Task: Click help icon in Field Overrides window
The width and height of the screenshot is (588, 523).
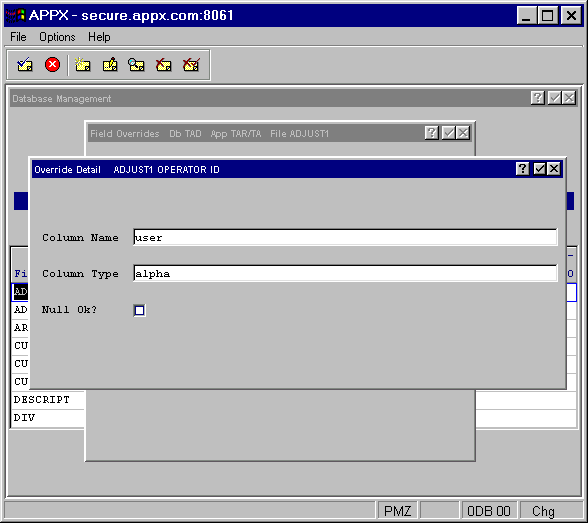Action: [x=432, y=133]
